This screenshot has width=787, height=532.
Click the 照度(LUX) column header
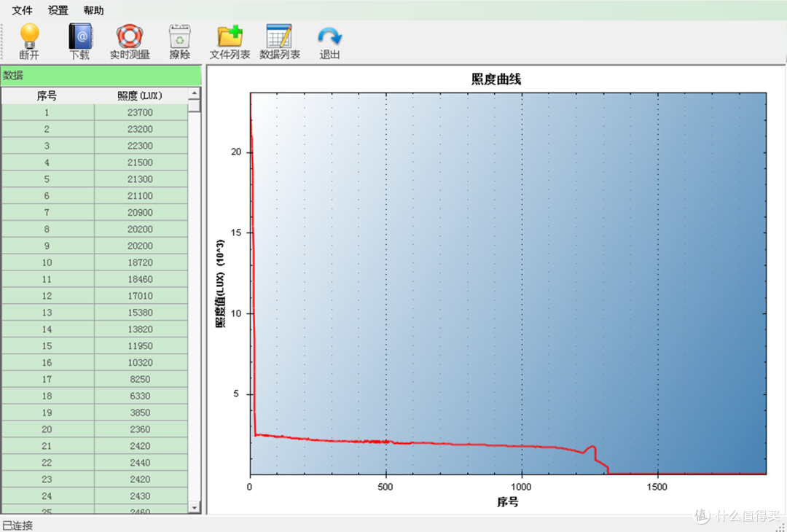141,95
